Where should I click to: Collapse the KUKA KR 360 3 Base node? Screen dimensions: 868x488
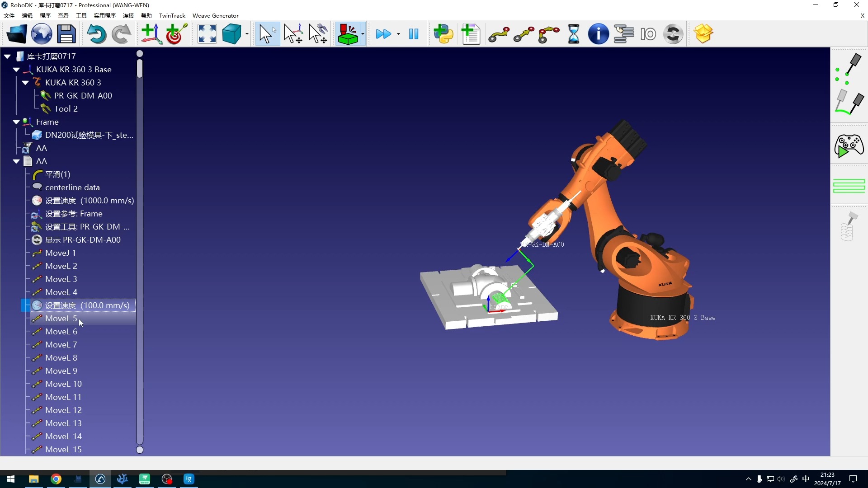coord(16,70)
